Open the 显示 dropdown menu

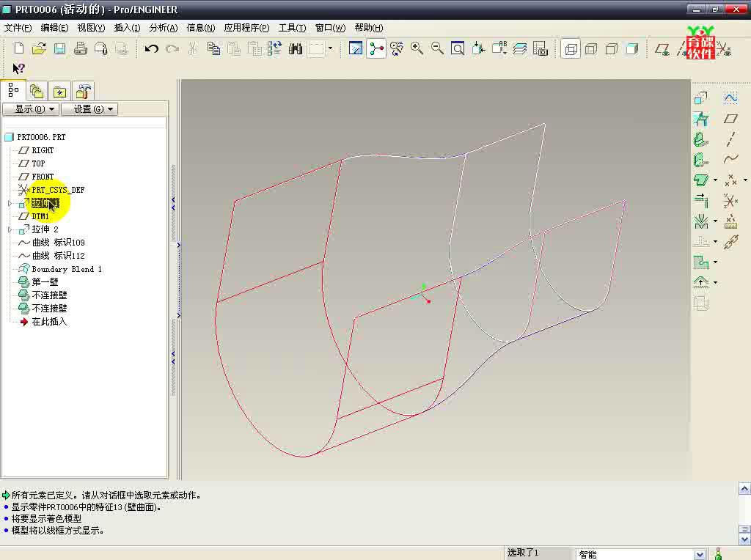[31, 109]
